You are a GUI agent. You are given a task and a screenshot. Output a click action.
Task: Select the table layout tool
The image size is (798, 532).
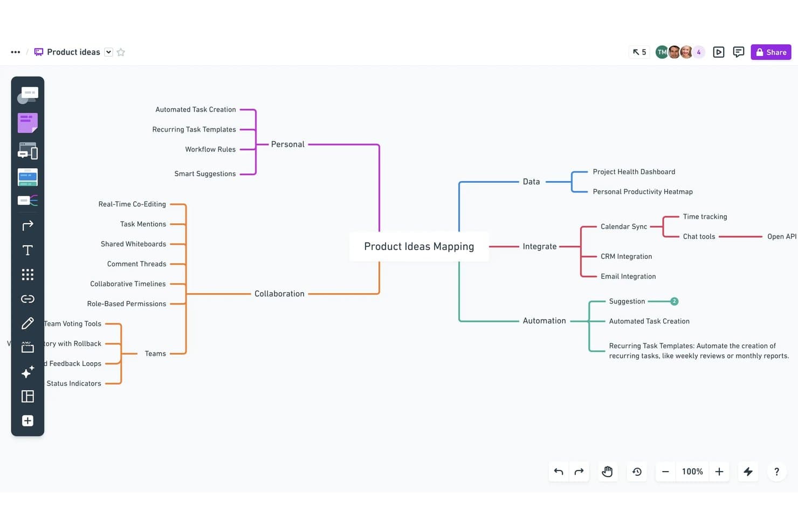(27, 396)
